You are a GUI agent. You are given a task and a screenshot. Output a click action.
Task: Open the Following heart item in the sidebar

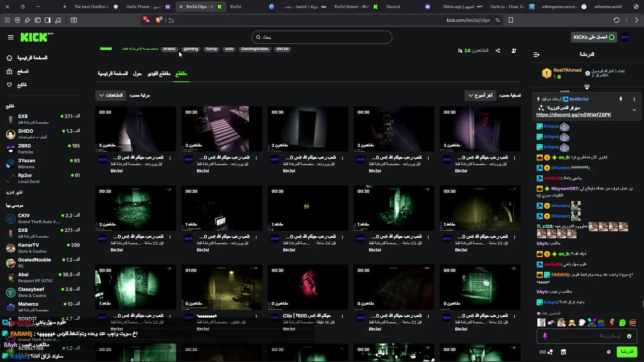[17, 84]
